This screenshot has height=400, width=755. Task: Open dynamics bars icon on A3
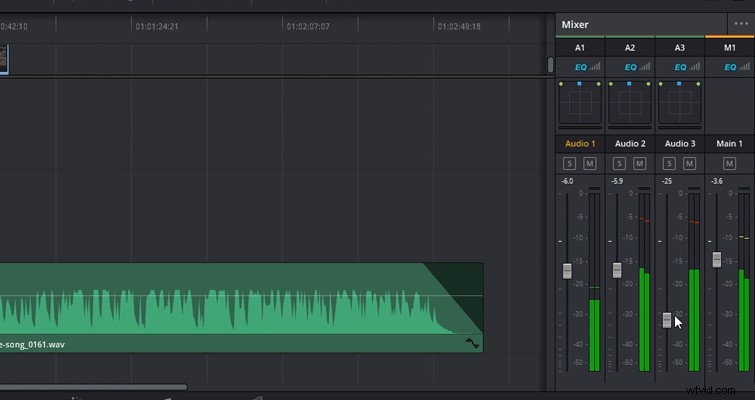pyautogui.click(x=695, y=66)
